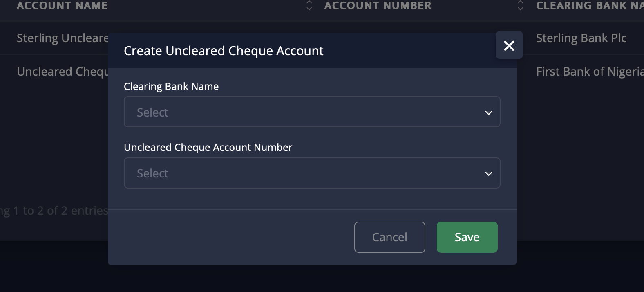Click the ACCOUNT NUMBER column header

(378, 5)
